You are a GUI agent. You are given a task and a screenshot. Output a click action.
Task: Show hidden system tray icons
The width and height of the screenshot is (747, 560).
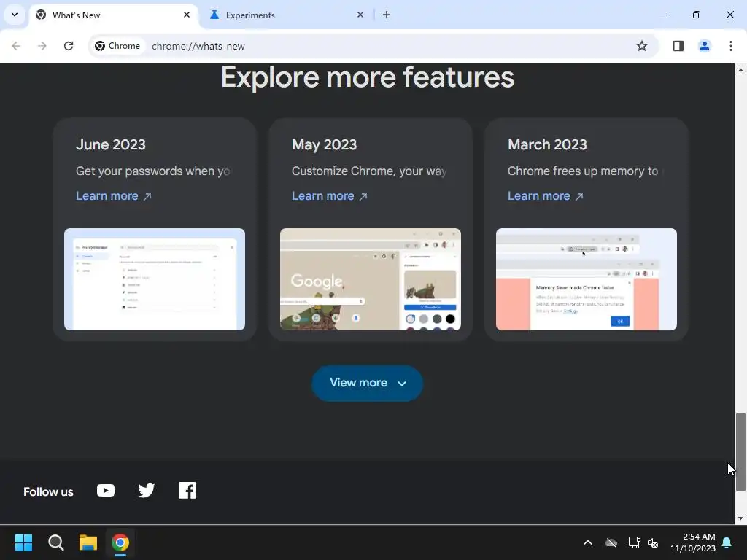(x=588, y=542)
